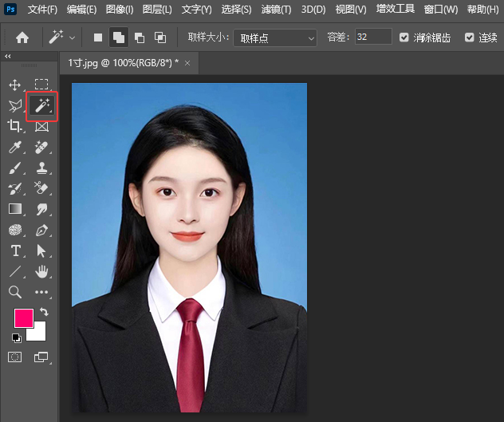
Task: Open the 编辑(E) menu
Action: [81, 10]
